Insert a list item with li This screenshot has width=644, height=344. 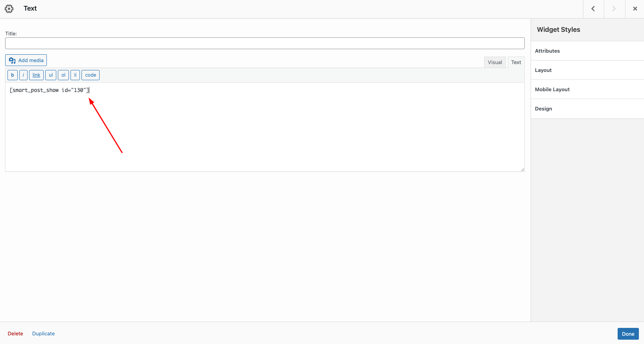[x=75, y=75]
